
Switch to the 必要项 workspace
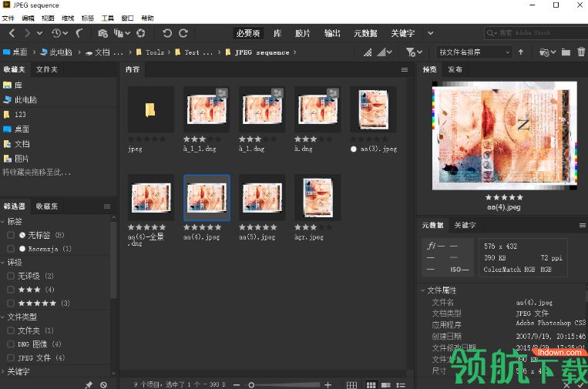click(x=248, y=33)
